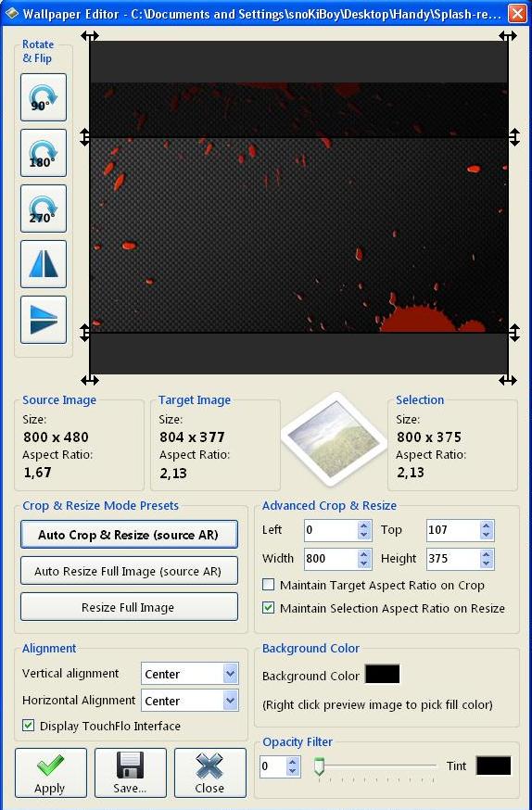The width and height of the screenshot is (532, 810).
Task: Click the Opacity Filter slider handle
Action: pos(319,766)
